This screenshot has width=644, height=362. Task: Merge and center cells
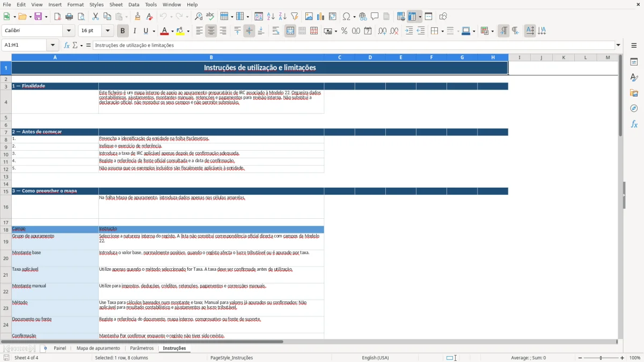pyautogui.click(x=290, y=31)
